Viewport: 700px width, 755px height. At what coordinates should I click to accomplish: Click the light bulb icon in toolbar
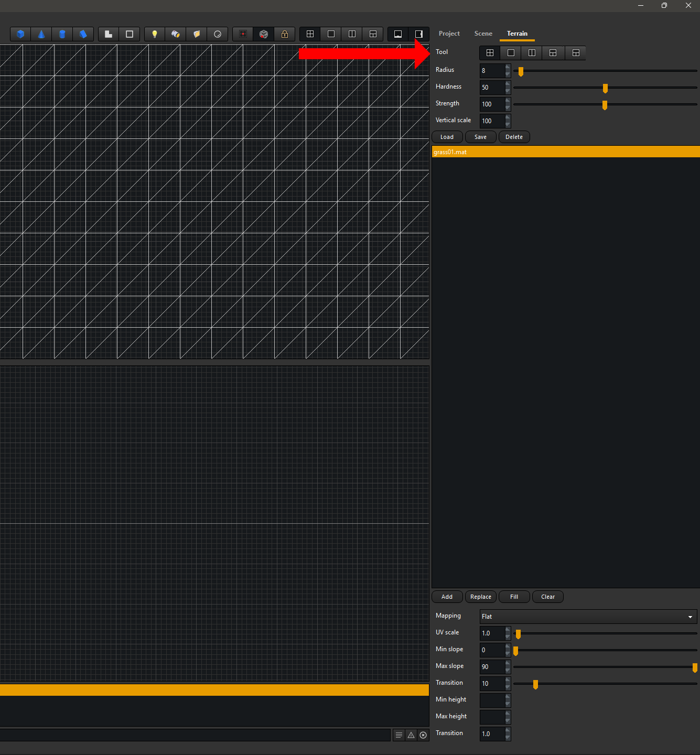[x=155, y=34]
